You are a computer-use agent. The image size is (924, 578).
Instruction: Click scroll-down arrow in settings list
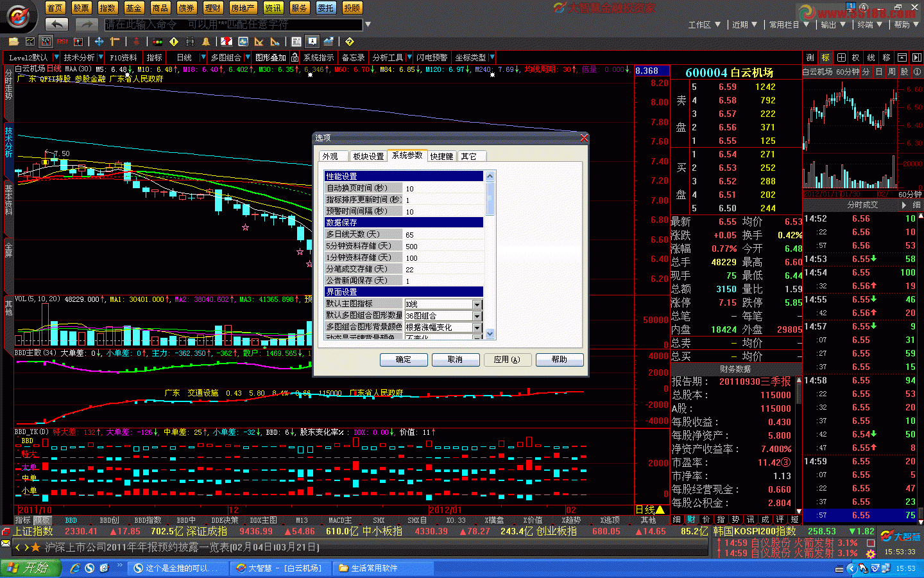click(x=490, y=334)
